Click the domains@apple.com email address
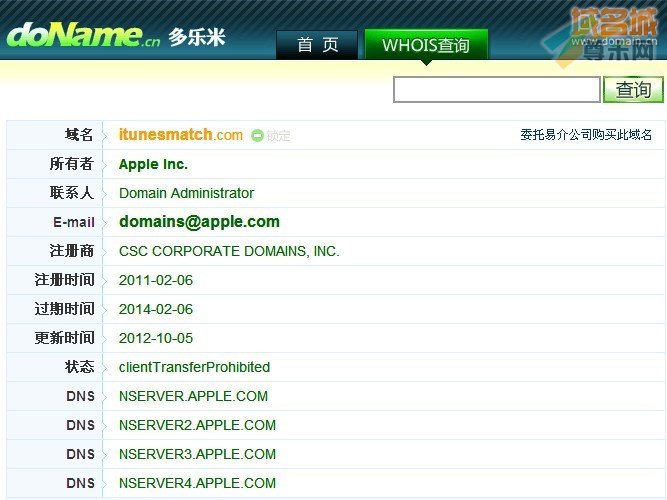The image size is (667, 500). click(200, 222)
